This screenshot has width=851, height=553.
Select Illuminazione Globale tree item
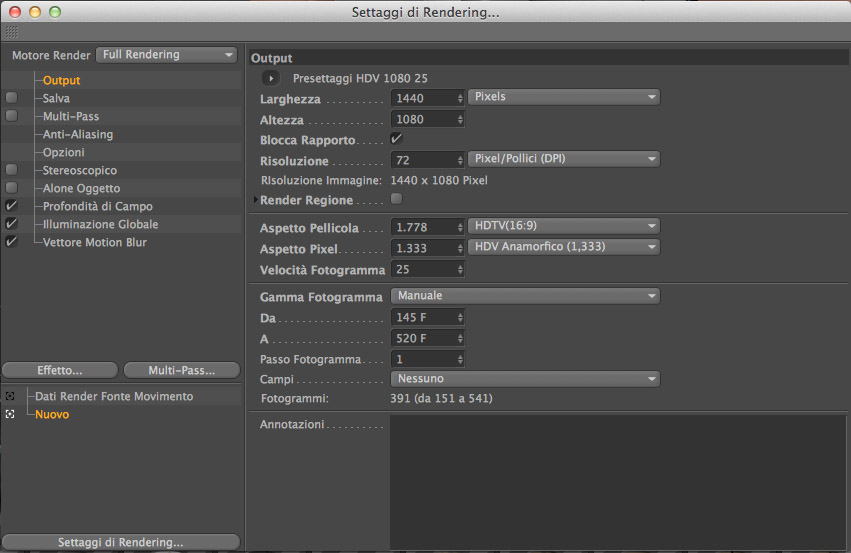[x=100, y=224]
